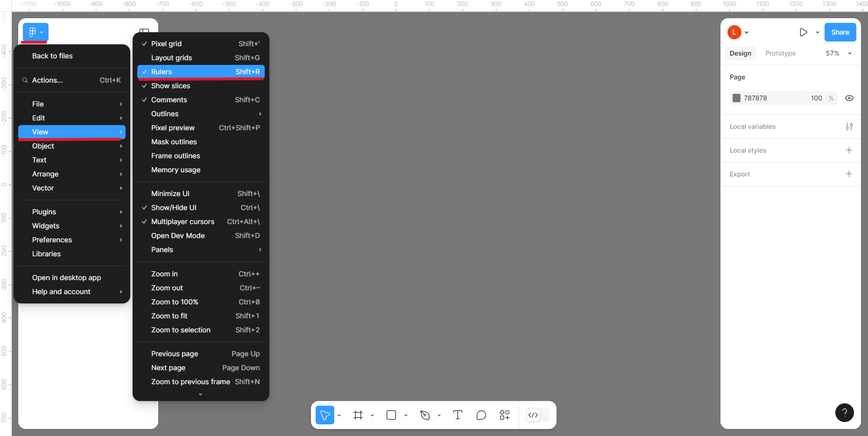The height and width of the screenshot is (436, 868).
Task: Open the Present options dropdown arrow
Action: click(x=818, y=32)
